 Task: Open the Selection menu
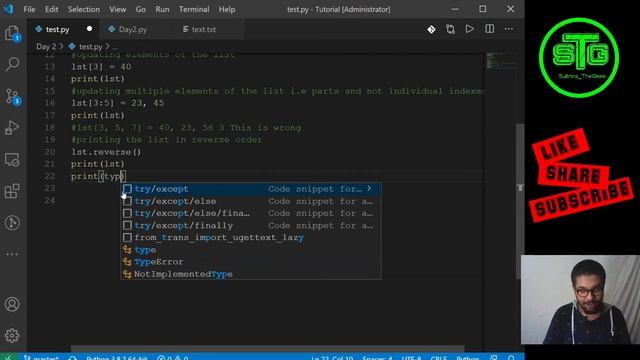point(84,9)
